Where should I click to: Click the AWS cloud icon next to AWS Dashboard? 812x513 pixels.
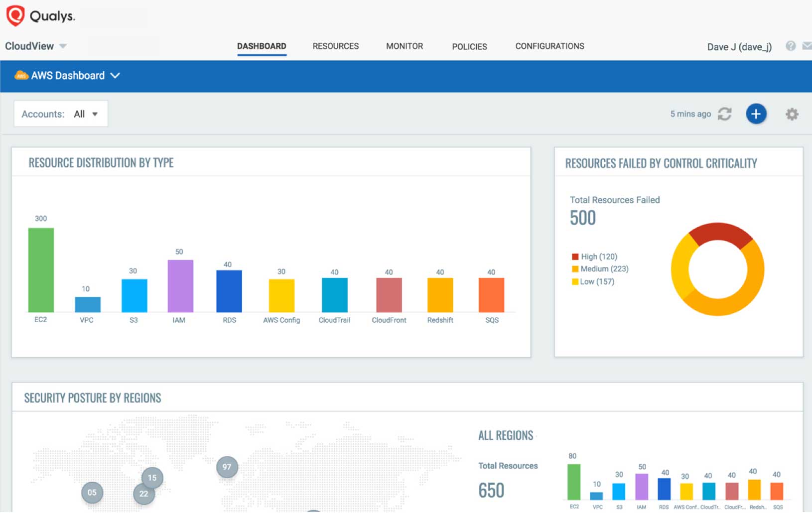coord(21,76)
